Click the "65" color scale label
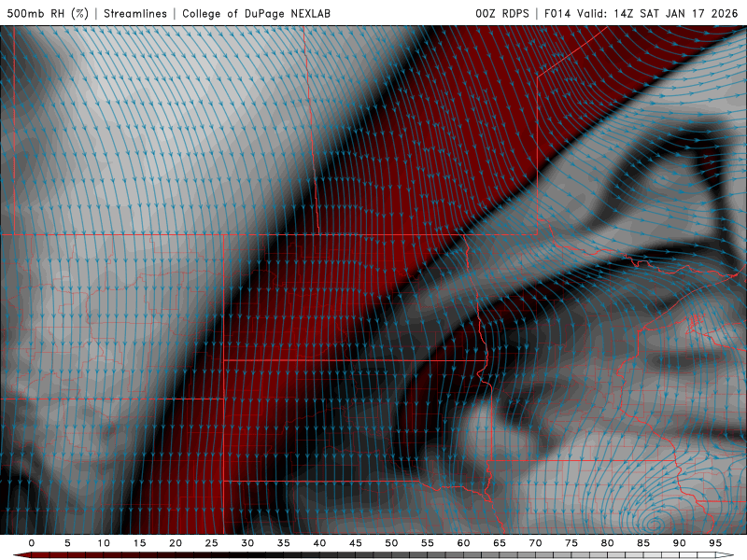Viewport: 747px width, 560px height. (500, 543)
